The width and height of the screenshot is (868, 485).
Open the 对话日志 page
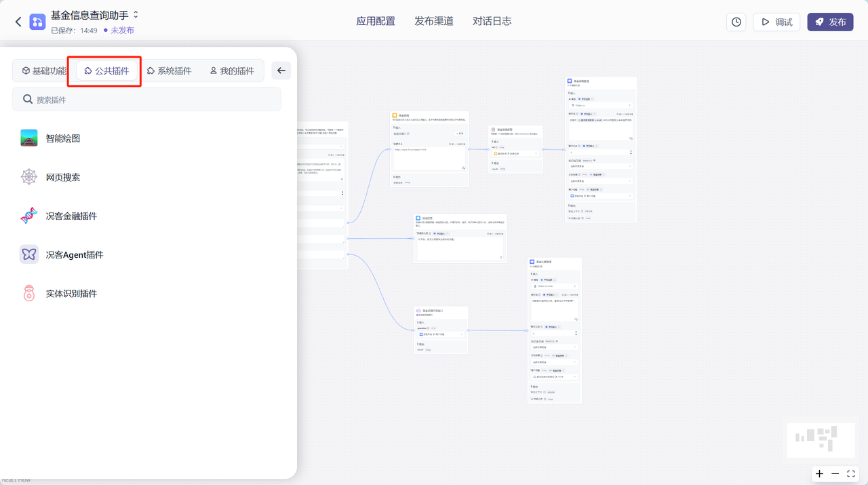(x=492, y=21)
